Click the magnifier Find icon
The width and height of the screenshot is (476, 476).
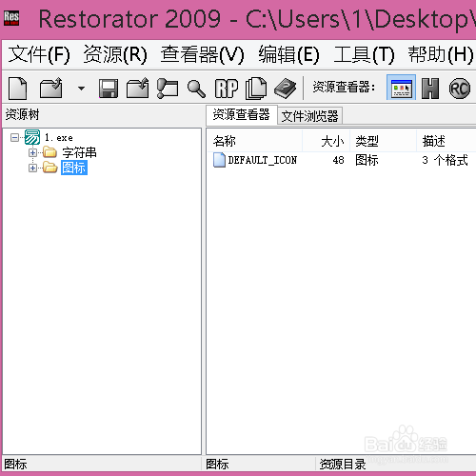[196, 89]
